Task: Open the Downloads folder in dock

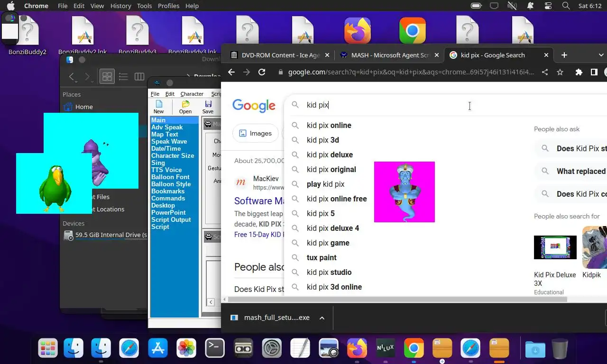Action: pyautogui.click(x=535, y=349)
